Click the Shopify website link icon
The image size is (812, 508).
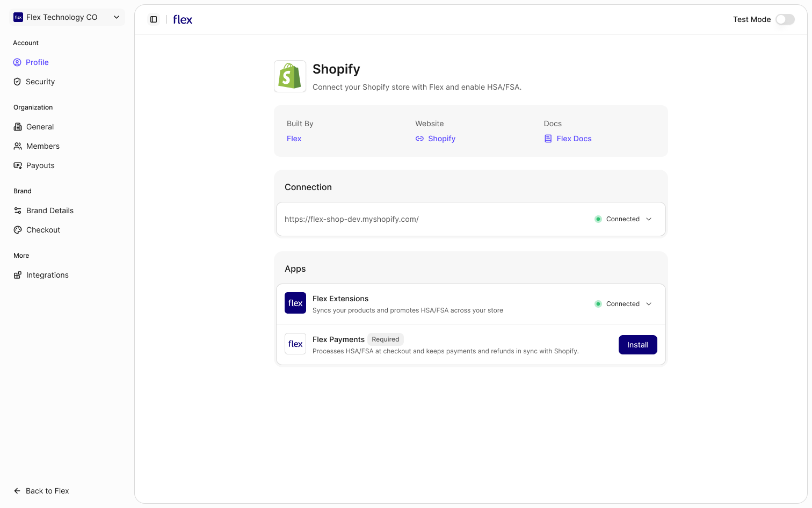(x=419, y=139)
